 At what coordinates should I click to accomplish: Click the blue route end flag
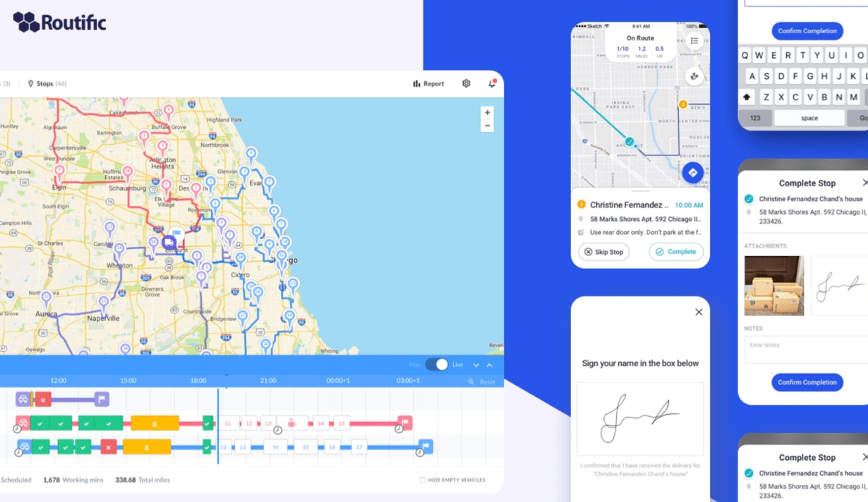[x=426, y=446]
